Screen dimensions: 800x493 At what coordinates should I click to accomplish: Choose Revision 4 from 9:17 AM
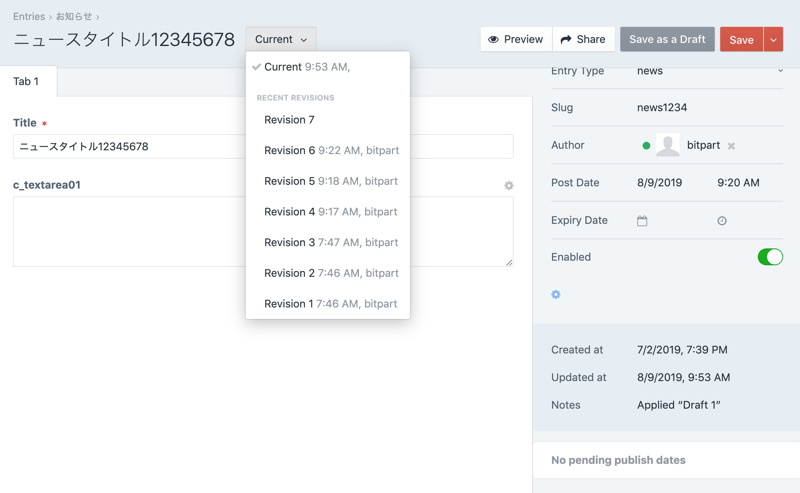(x=330, y=212)
